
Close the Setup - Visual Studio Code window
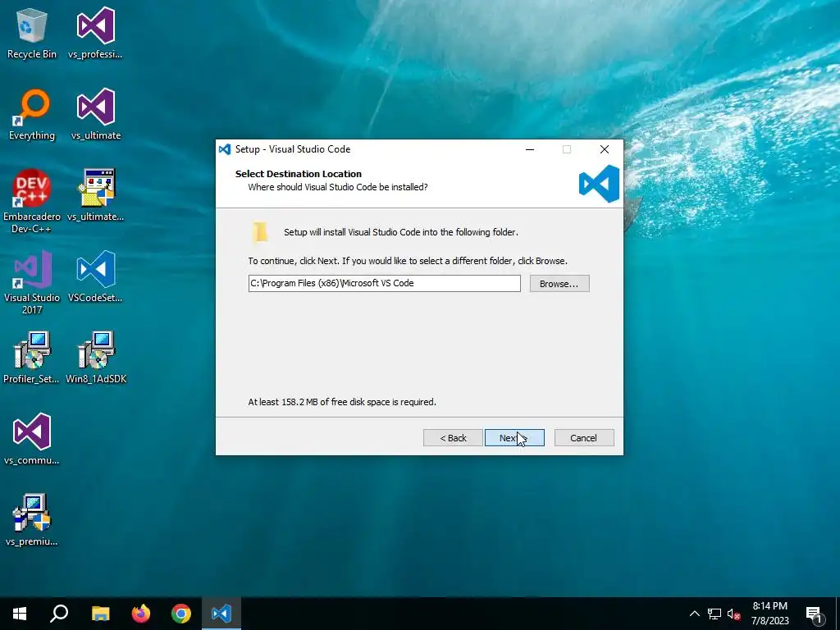(605, 149)
